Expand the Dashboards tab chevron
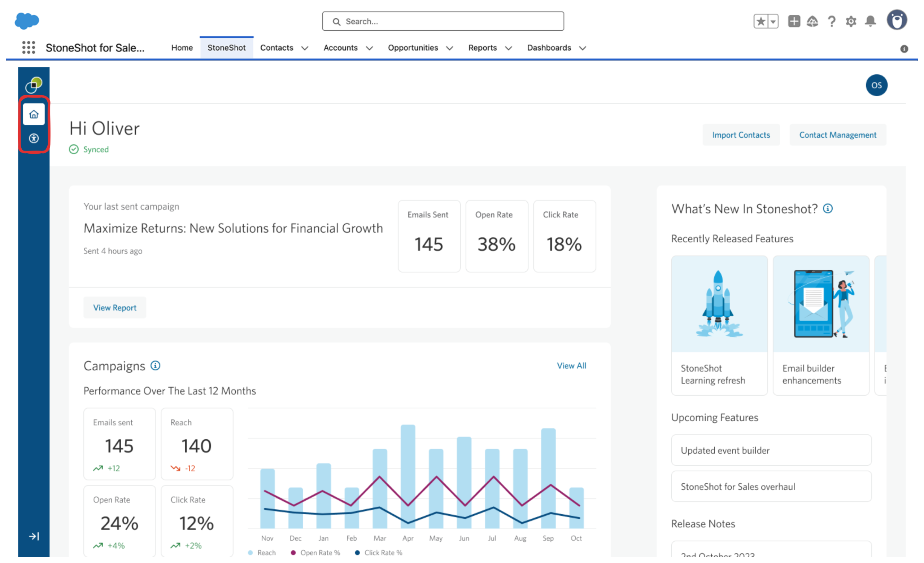The height and width of the screenshot is (563, 924). [x=583, y=48]
